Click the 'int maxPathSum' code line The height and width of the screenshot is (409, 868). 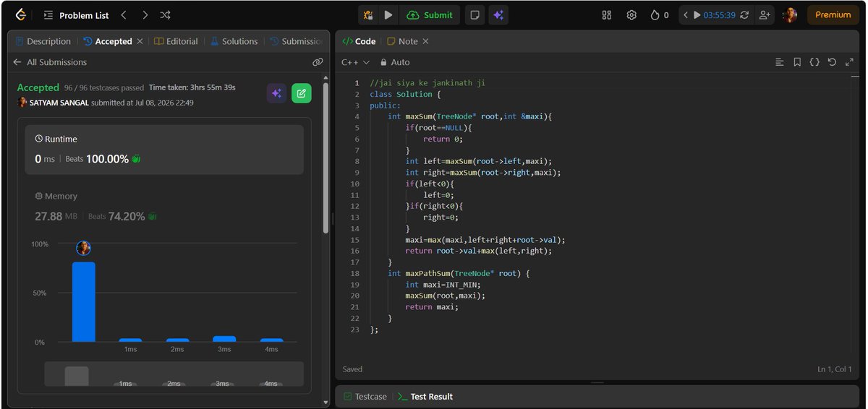459,273
